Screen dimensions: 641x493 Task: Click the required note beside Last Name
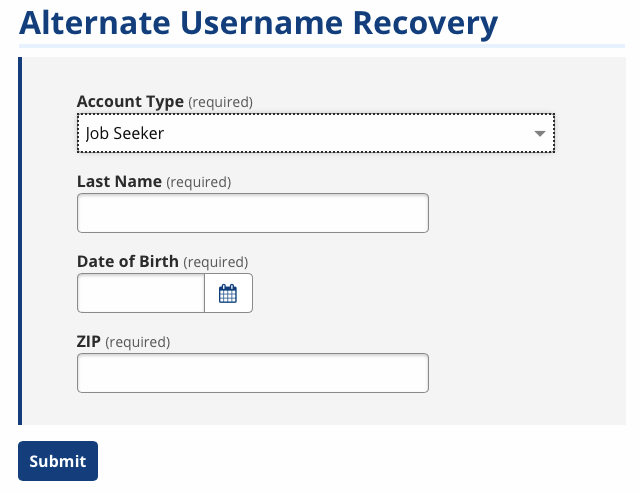pos(199,182)
